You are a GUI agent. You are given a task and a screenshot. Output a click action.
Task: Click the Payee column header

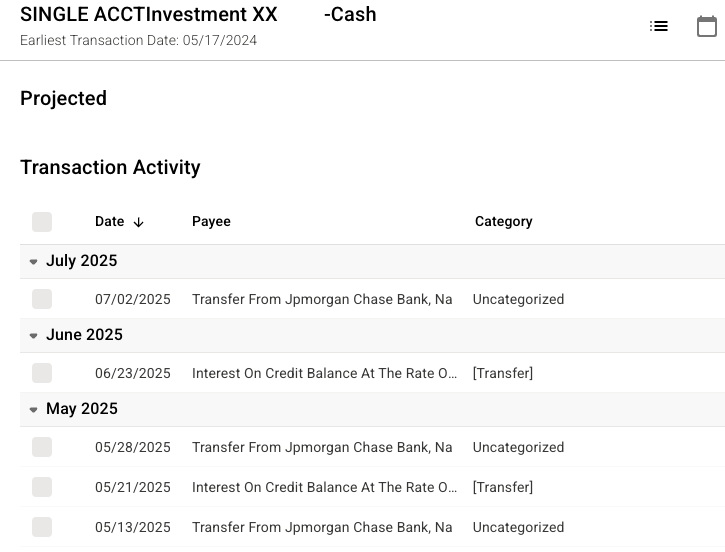211,222
